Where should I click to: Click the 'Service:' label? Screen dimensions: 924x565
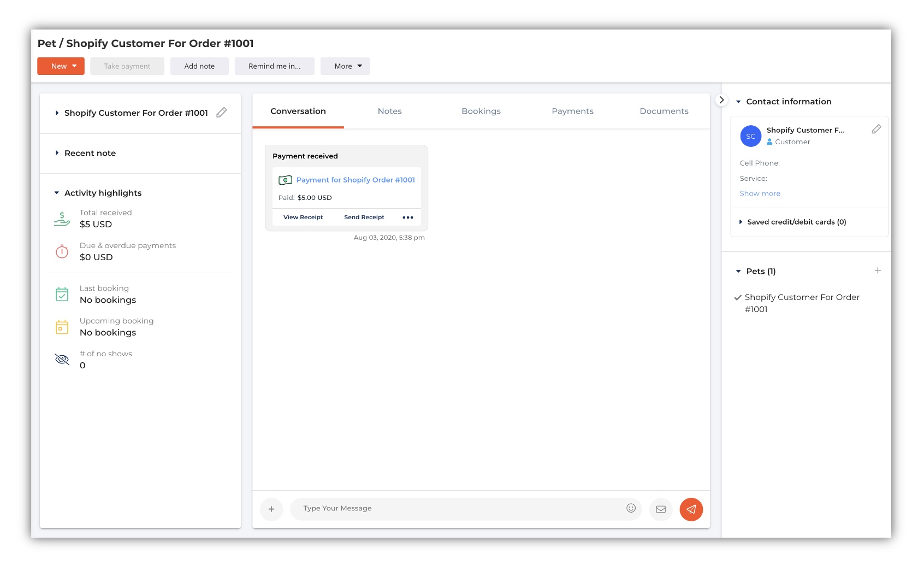[754, 178]
